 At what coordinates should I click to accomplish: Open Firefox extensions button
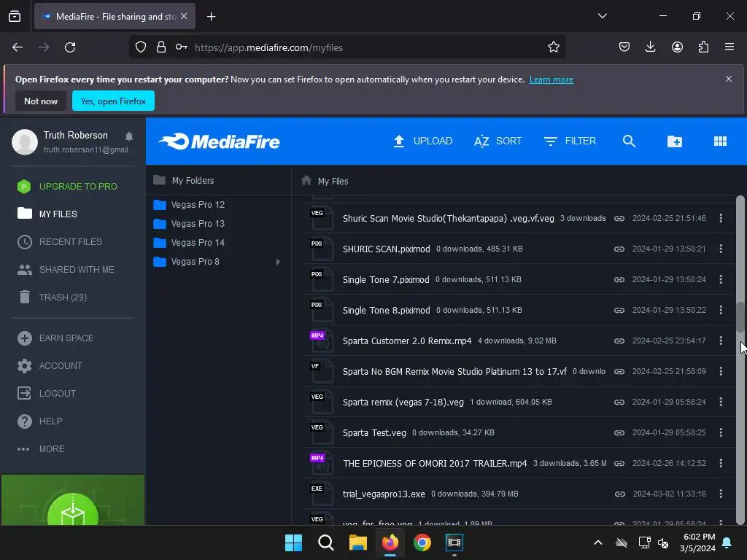(703, 47)
